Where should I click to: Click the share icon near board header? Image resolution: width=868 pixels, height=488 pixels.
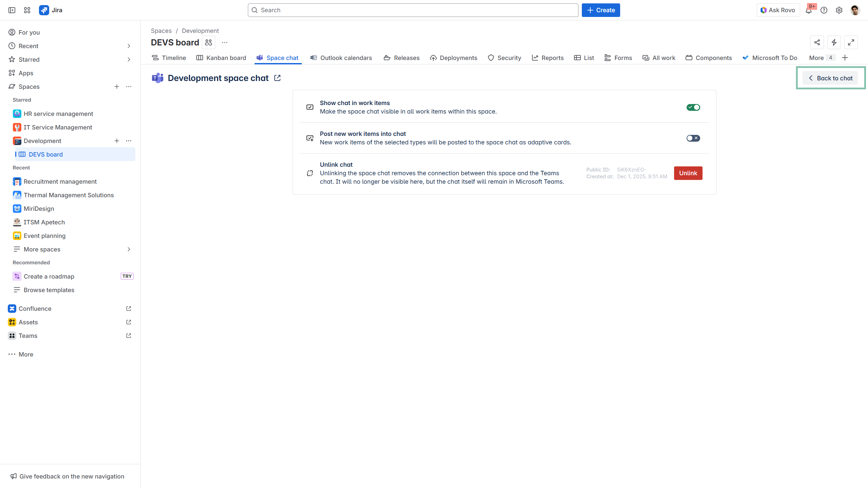click(817, 42)
